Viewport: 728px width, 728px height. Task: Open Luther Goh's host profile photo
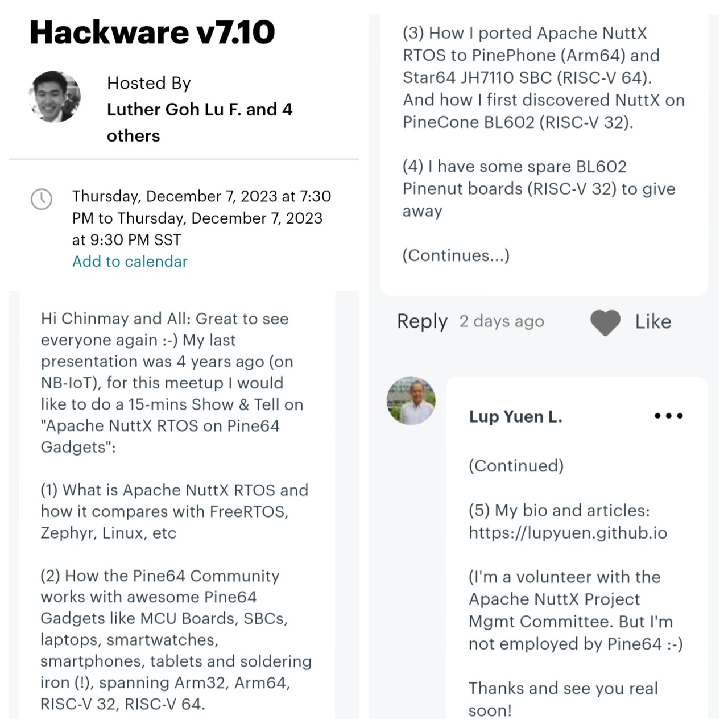[55, 97]
